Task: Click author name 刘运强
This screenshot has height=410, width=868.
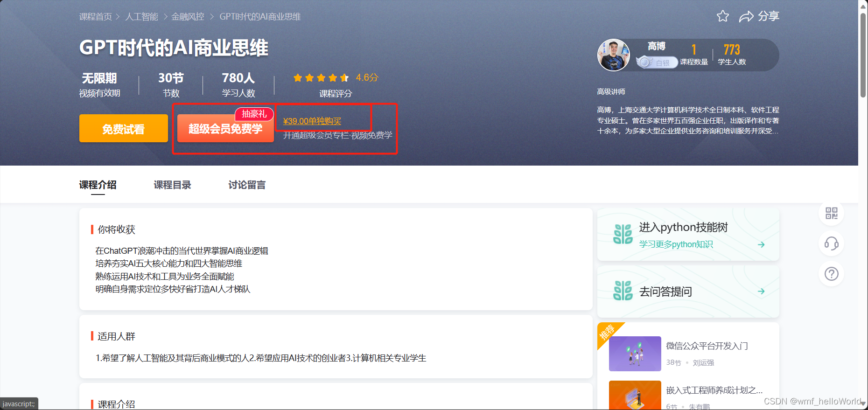Action: click(703, 362)
